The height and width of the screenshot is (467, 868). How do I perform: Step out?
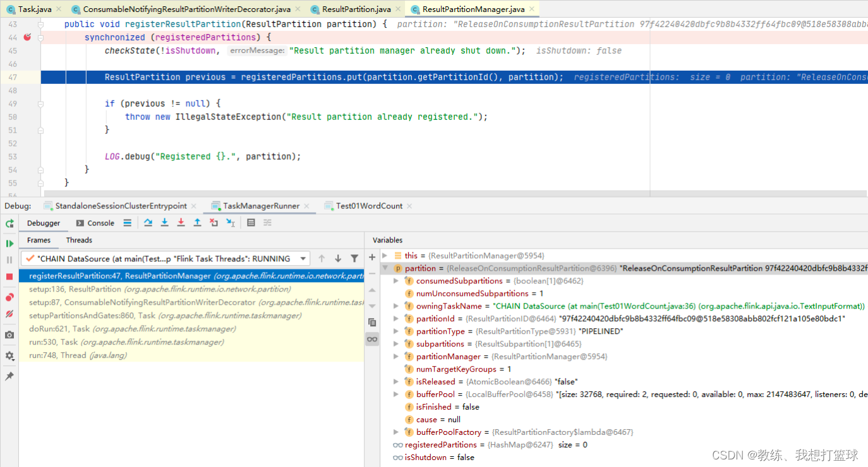(x=197, y=223)
